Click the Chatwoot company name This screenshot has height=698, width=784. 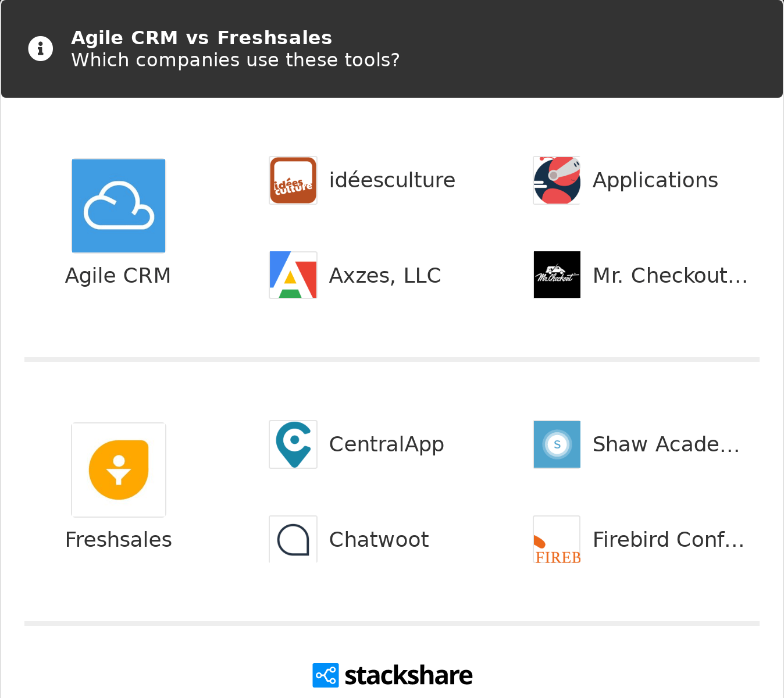[x=379, y=540]
